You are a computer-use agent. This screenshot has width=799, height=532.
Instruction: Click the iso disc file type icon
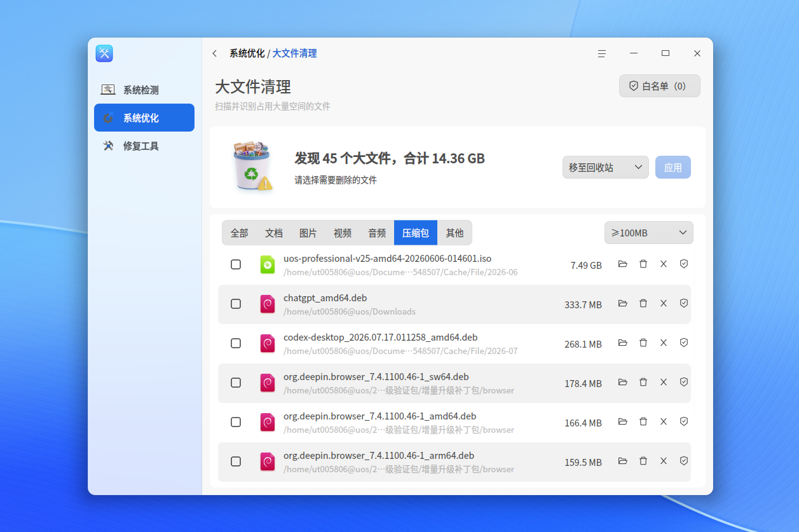(268, 264)
